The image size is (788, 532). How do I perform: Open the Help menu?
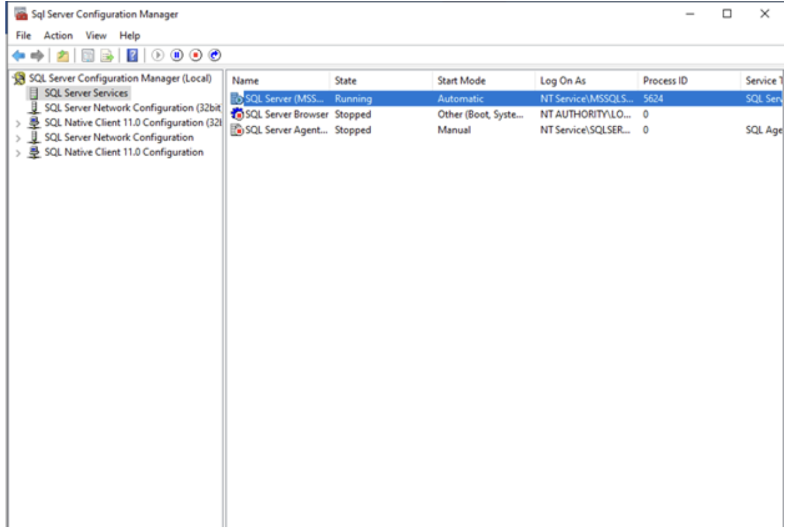129,35
